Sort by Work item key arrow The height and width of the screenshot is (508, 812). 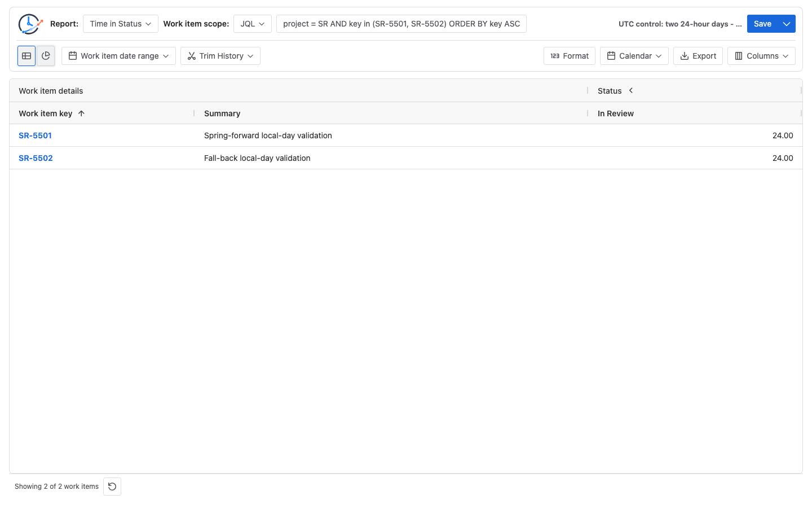(81, 113)
